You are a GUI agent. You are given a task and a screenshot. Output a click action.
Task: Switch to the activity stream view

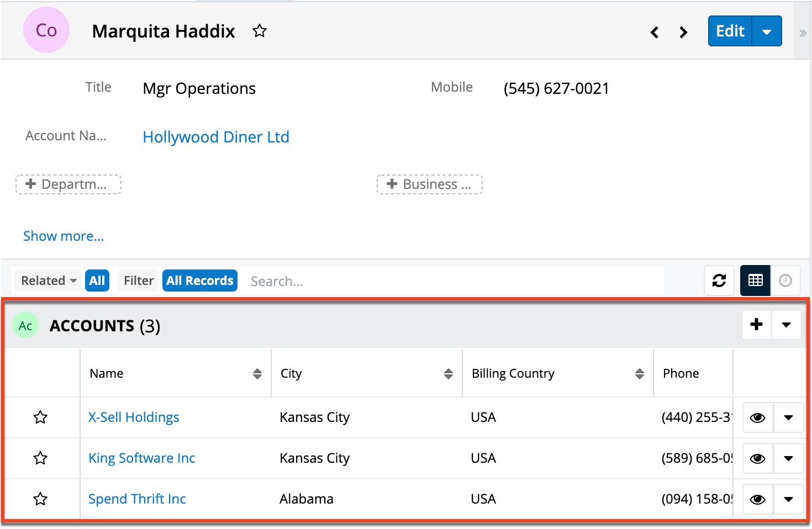[785, 281]
